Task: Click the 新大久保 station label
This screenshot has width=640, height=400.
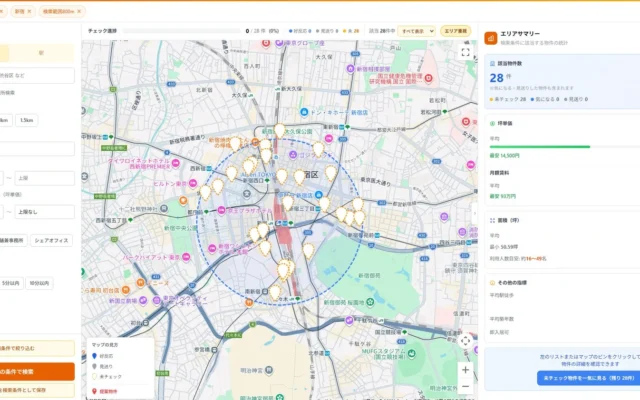Action: coord(291,89)
